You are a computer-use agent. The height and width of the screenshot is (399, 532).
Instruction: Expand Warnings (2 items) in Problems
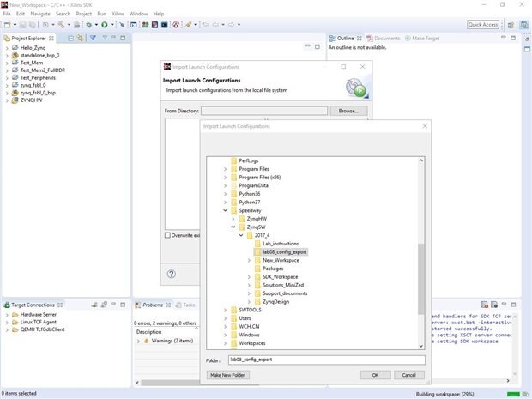point(139,341)
